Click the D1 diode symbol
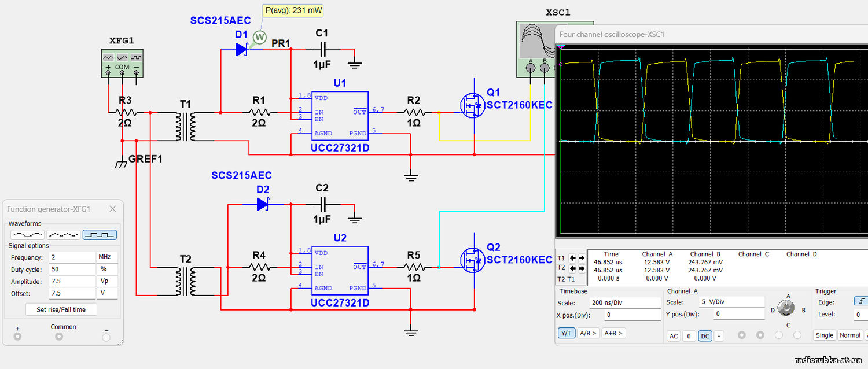 (242, 50)
